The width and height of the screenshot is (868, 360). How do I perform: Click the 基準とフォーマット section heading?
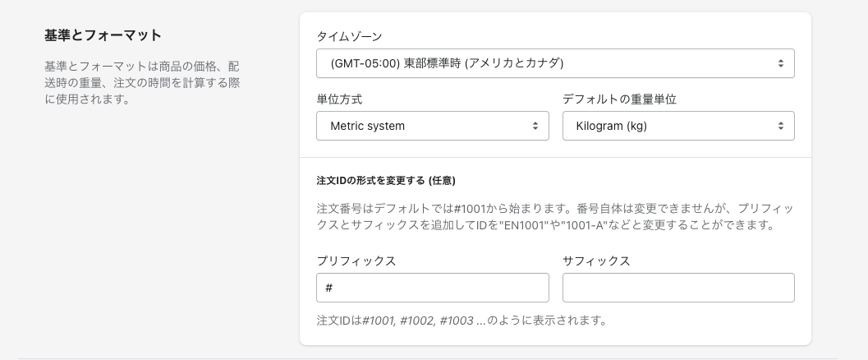pos(103,35)
